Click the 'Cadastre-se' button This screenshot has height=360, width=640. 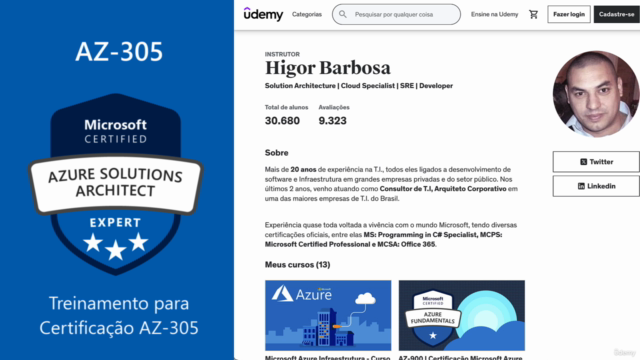click(x=617, y=14)
